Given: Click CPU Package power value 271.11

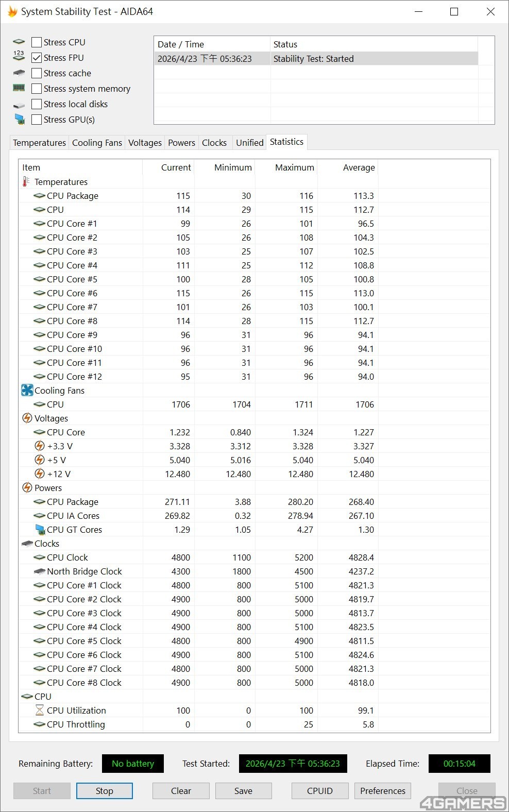Looking at the screenshot, I should pyautogui.click(x=177, y=502).
